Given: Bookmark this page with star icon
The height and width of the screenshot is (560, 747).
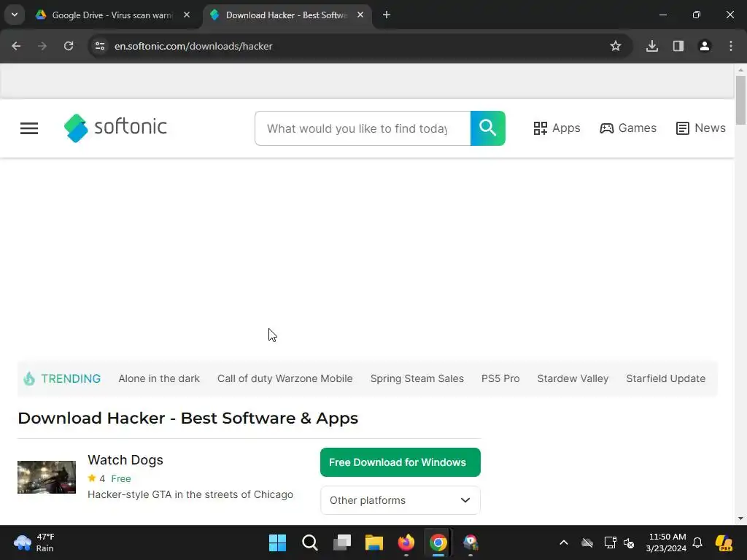Looking at the screenshot, I should (x=616, y=46).
